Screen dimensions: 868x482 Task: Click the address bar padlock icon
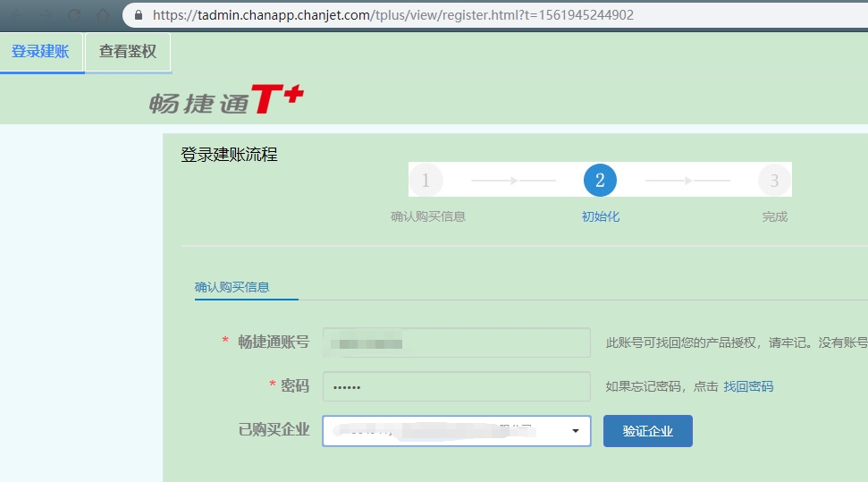point(139,15)
